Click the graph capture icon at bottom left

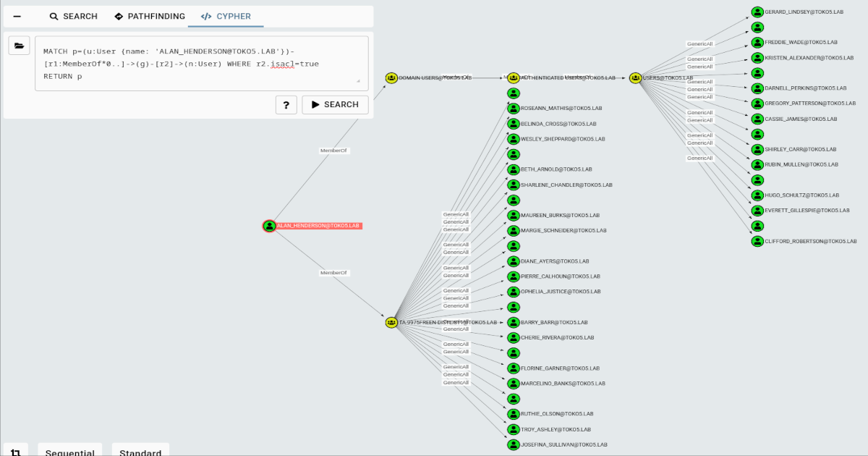pos(15,450)
